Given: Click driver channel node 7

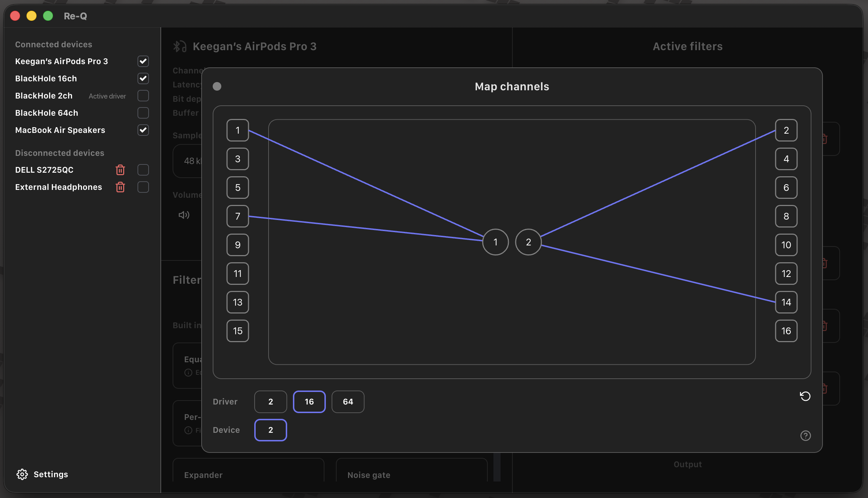Looking at the screenshot, I should pyautogui.click(x=238, y=216).
